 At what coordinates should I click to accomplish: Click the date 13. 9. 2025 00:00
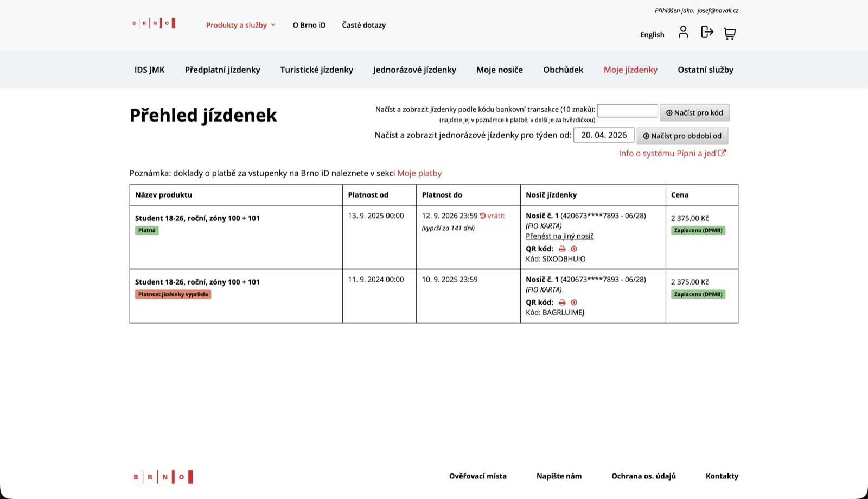[x=376, y=216]
